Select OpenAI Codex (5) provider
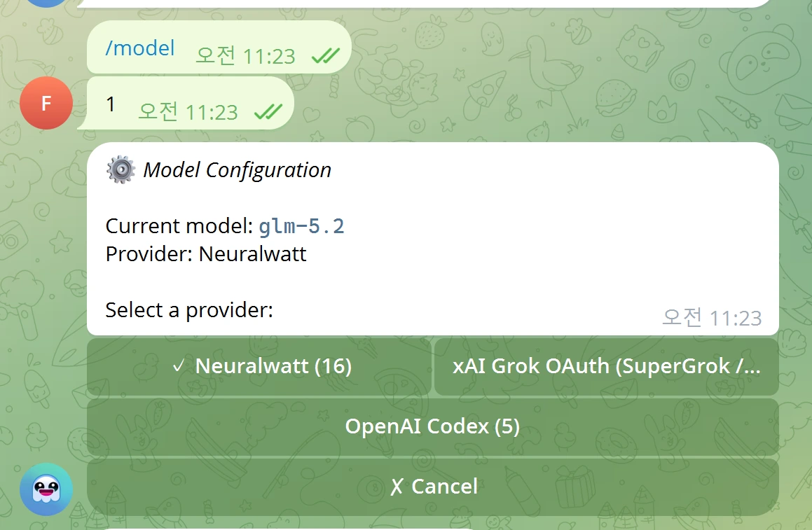The width and height of the screenshot is (812, 530). (x=433, y=426)
